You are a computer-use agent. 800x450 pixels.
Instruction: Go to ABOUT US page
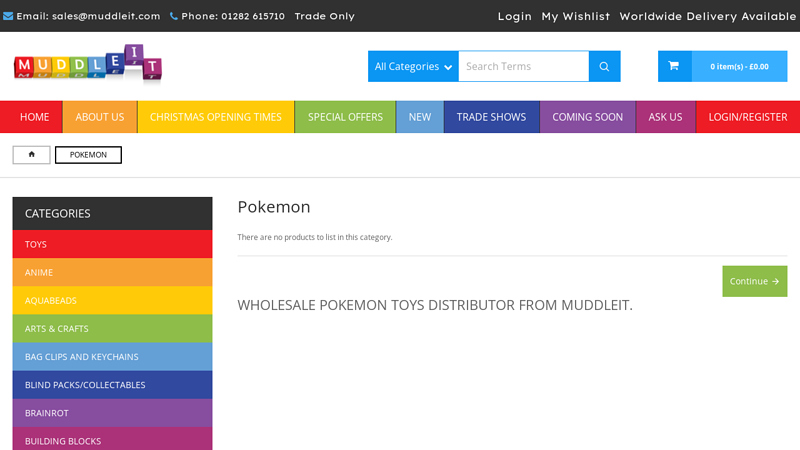99,117
